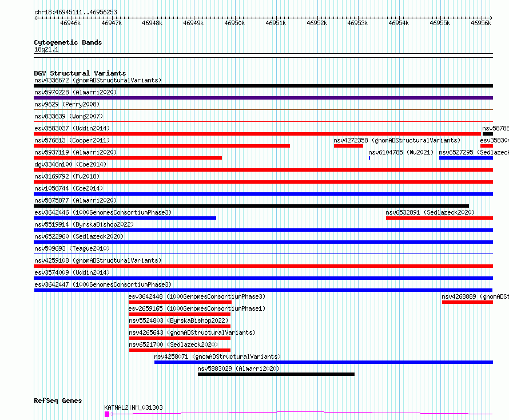Select the red nsv576813 variant bar
This screenshot has width=509, height=420.
162,146
